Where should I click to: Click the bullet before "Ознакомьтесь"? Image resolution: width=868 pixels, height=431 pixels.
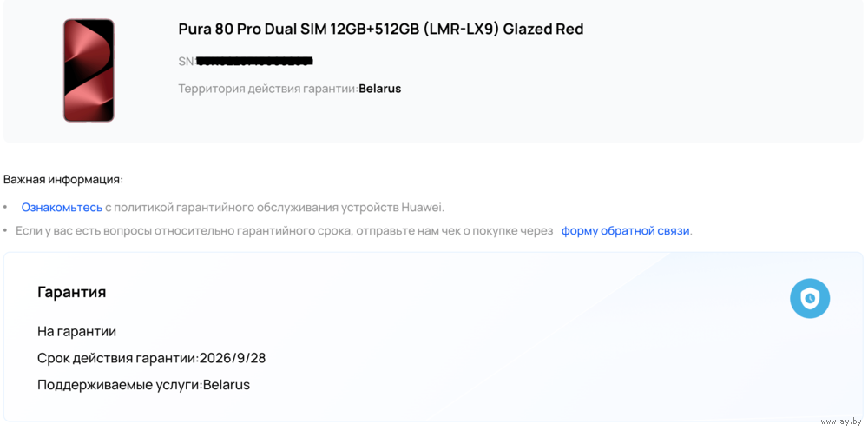pyautogui.click(x=5, y=208)
